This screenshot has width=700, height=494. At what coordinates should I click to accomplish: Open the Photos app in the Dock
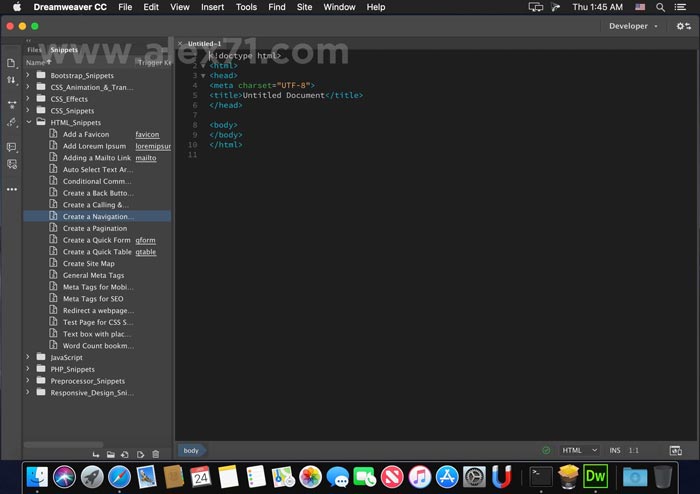(x=310, y=476)
